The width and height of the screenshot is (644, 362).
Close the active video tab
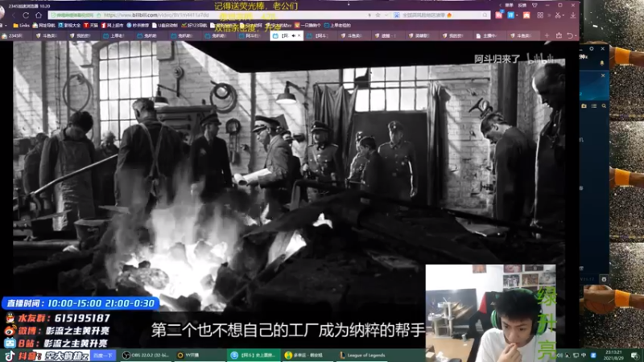(299, 35)
